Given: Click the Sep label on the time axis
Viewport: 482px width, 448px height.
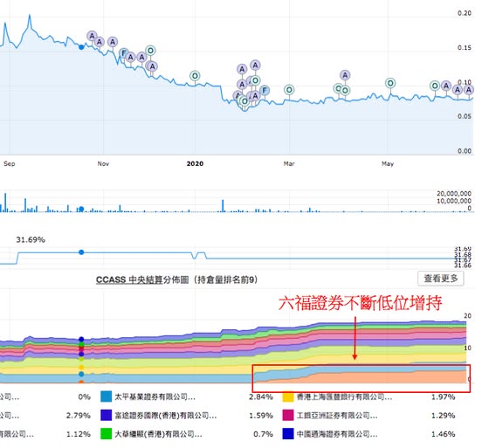Looking at the screenshot, I should click(x=10, y=163).
